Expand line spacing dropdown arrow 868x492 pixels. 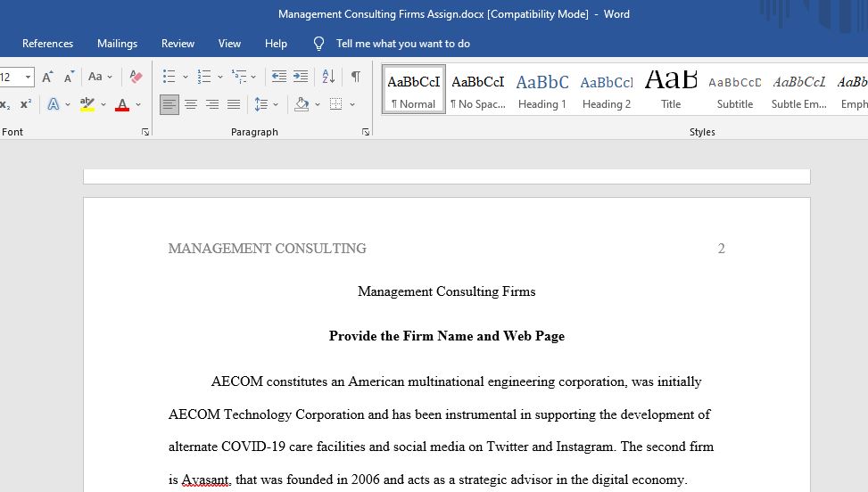pos(276,104)
